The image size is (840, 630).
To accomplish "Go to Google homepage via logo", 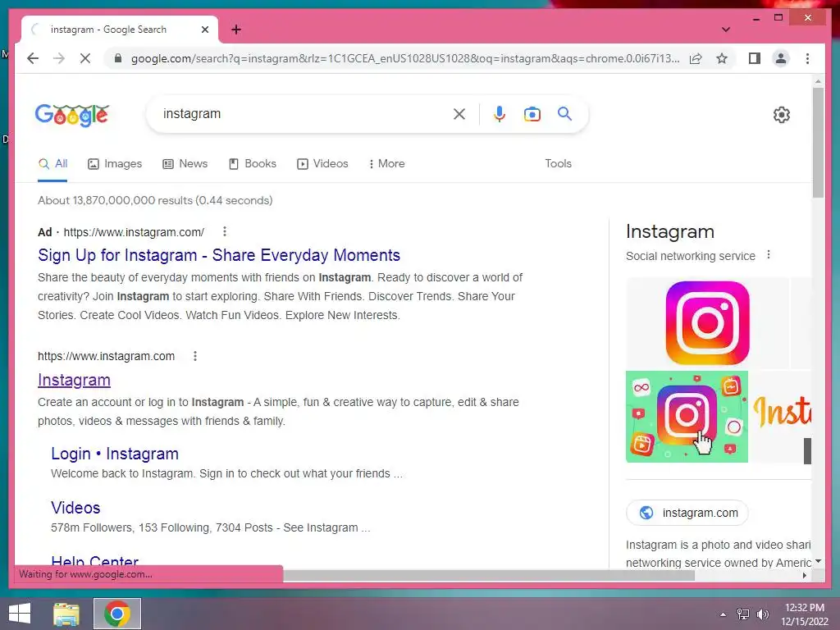I will [x=72, y=115].
